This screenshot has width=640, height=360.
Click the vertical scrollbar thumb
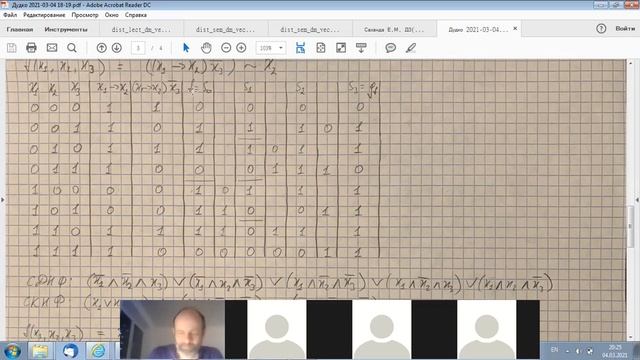[630, 226]
